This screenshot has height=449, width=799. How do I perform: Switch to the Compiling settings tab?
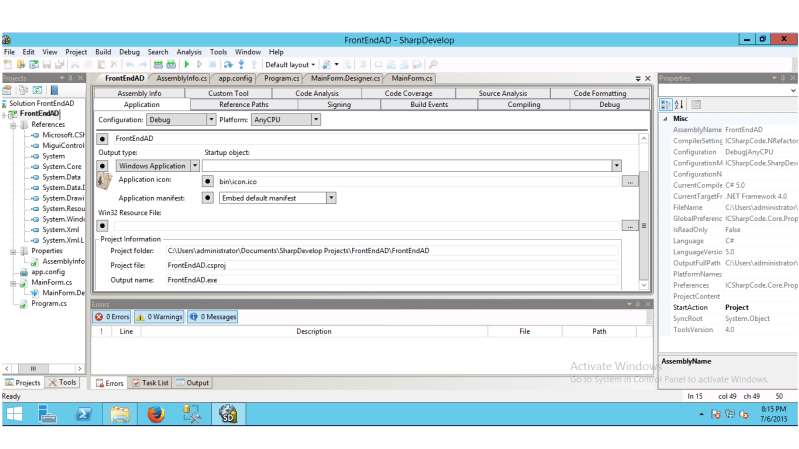coord(523,104)
